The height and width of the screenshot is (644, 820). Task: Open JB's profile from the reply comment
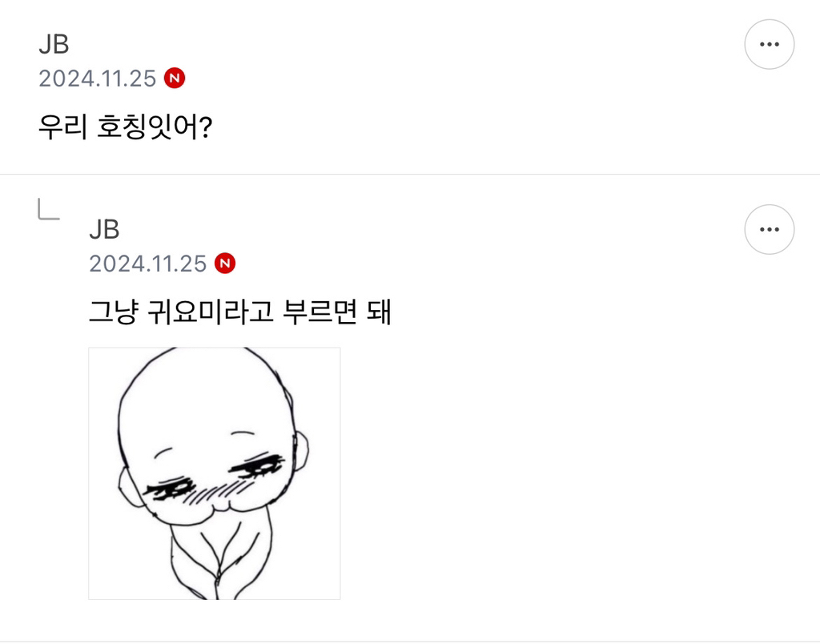coord(104,230)
